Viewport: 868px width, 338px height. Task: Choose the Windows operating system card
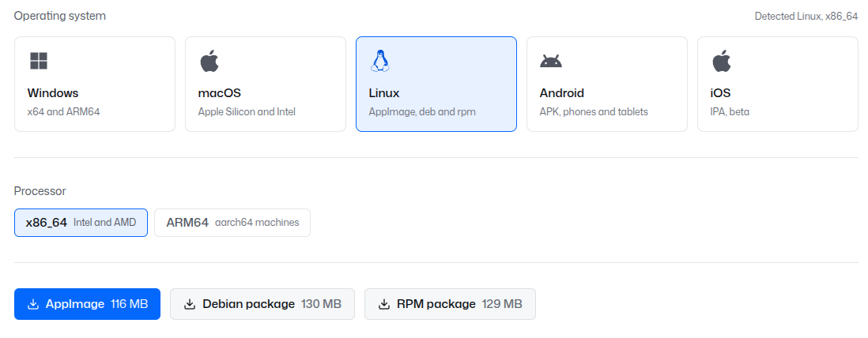[95, 84]
